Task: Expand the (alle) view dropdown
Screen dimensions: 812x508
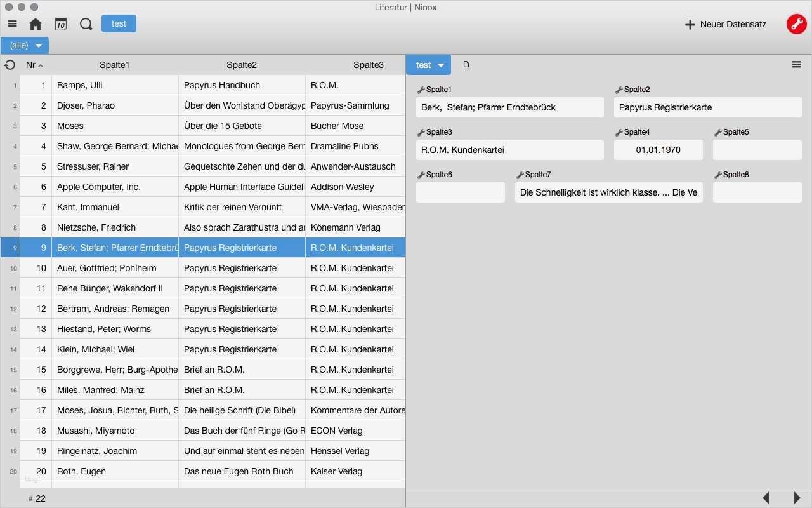Action: point(39,46)
